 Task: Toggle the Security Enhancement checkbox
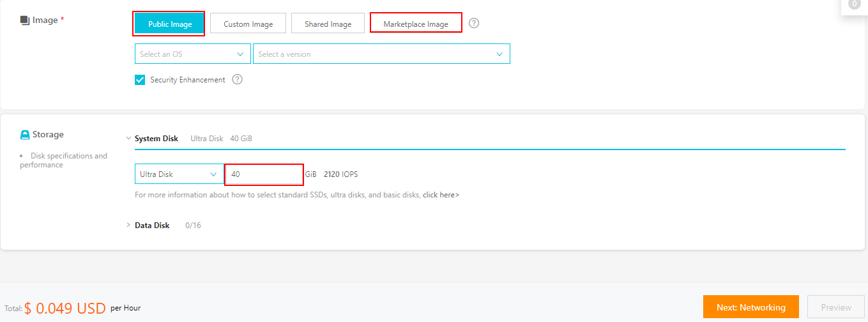(141, 80)
